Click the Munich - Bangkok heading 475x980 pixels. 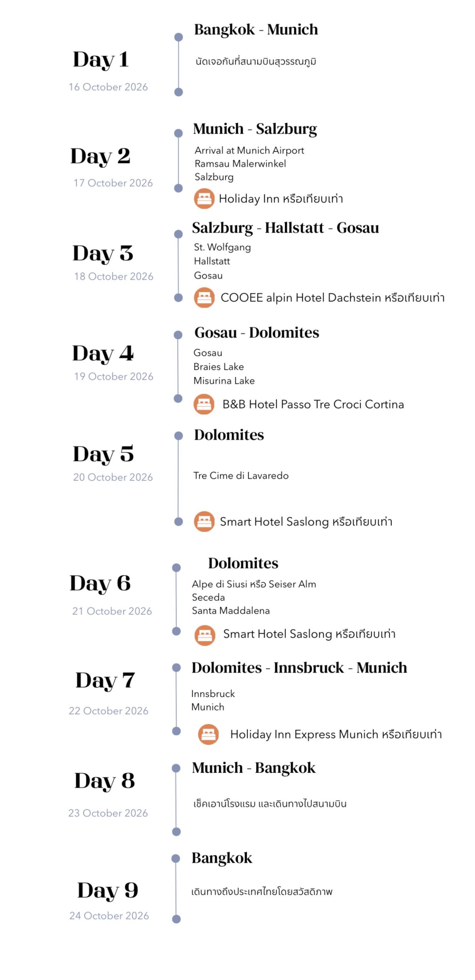(254, 768)
